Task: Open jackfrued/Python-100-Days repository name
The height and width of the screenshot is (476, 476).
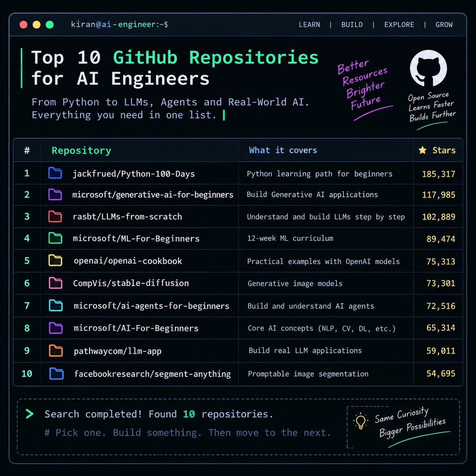Action: 134,174
